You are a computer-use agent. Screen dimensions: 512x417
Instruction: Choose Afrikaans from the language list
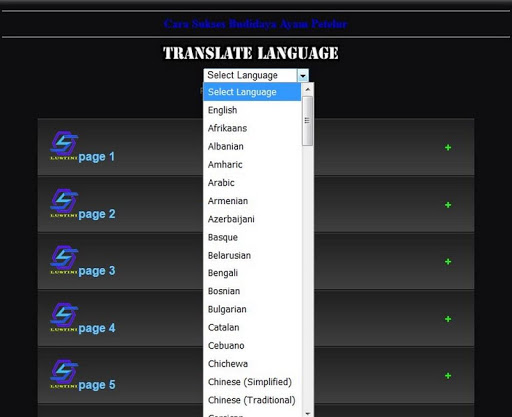252,128
